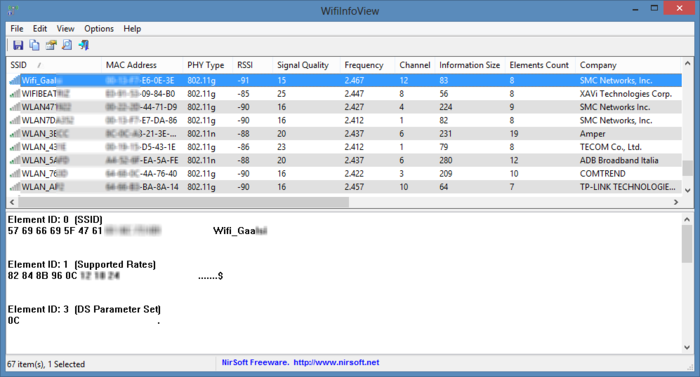The width and height of the screenshot is (700, 377).
Task: Click the COMTREND company cell
Action: point(603,174)
